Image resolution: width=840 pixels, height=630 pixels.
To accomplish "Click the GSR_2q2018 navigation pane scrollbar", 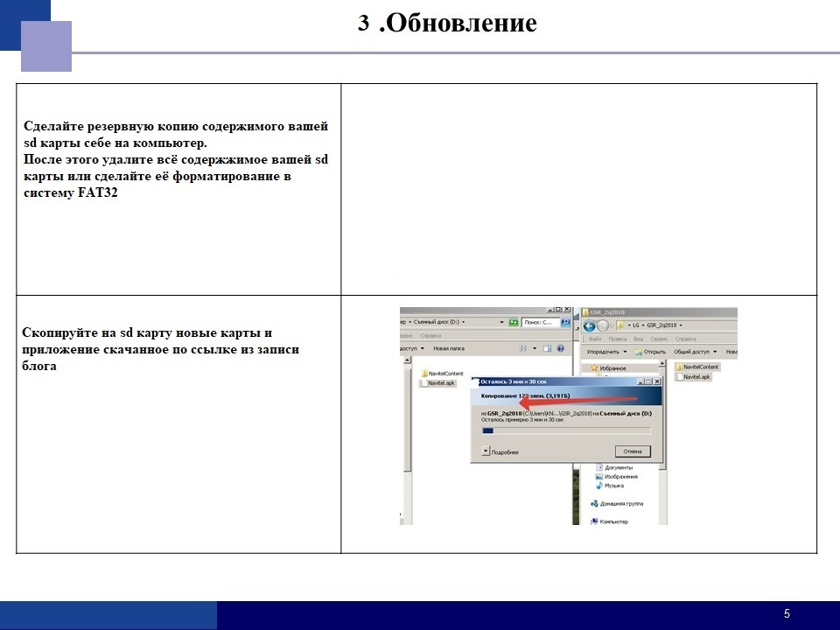I will click(662, 441).
